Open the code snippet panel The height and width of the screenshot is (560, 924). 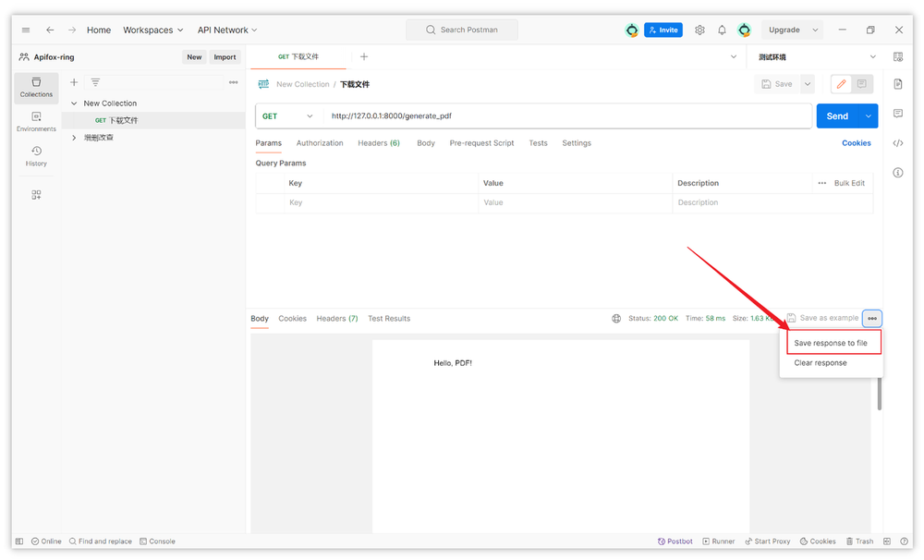[x=897, y=143]
